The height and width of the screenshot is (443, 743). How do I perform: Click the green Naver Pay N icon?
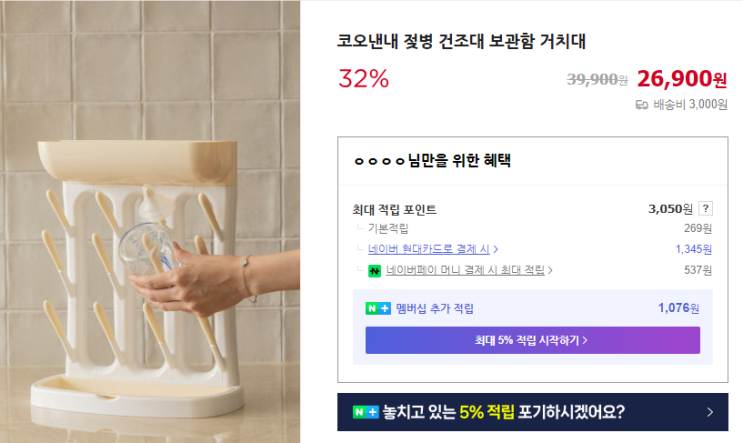[374, 270]
